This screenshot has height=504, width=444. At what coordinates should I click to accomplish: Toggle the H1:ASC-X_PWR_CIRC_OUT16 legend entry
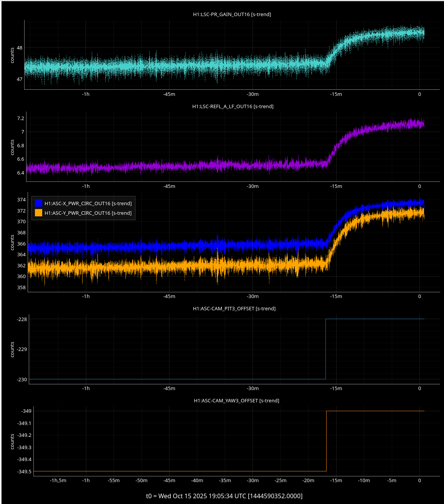88,203
